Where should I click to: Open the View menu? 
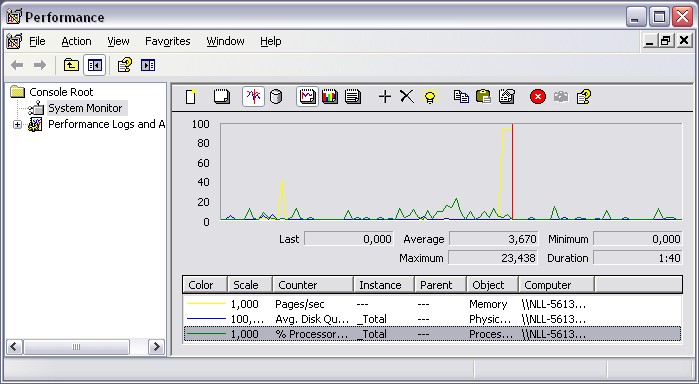pos(118,41)
